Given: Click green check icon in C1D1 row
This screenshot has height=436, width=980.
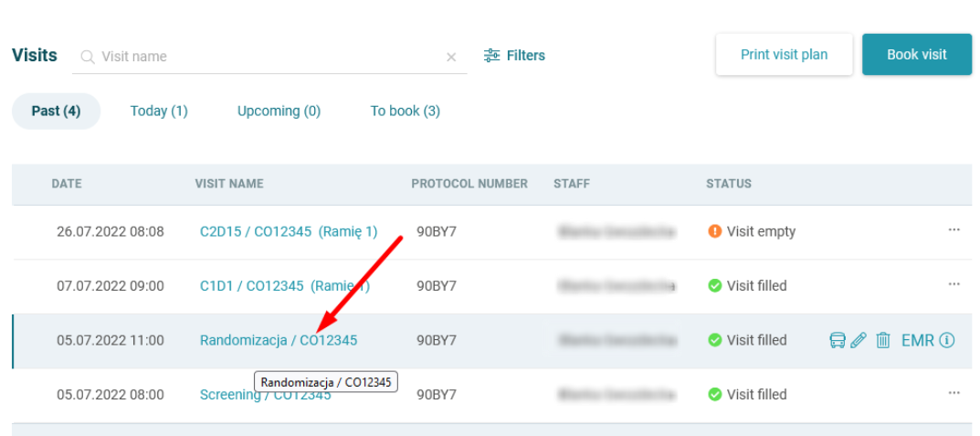Looking at the screenshot, I should pos(715,286).
